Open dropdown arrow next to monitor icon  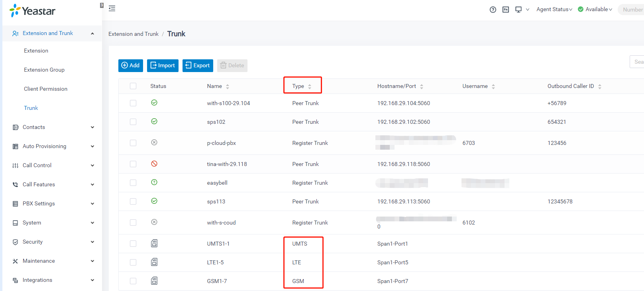pos(528,10)
